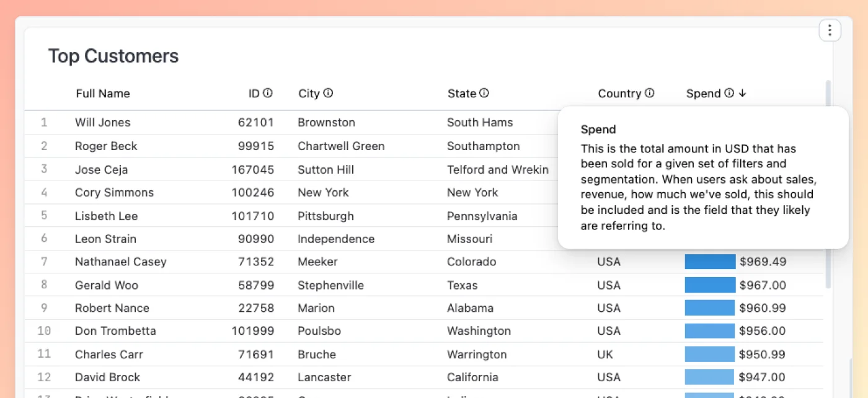Image resolution: width=868 pixels, height=398 pixels.
Task: Sort by the State column header
Action: (x=462, y=94)
